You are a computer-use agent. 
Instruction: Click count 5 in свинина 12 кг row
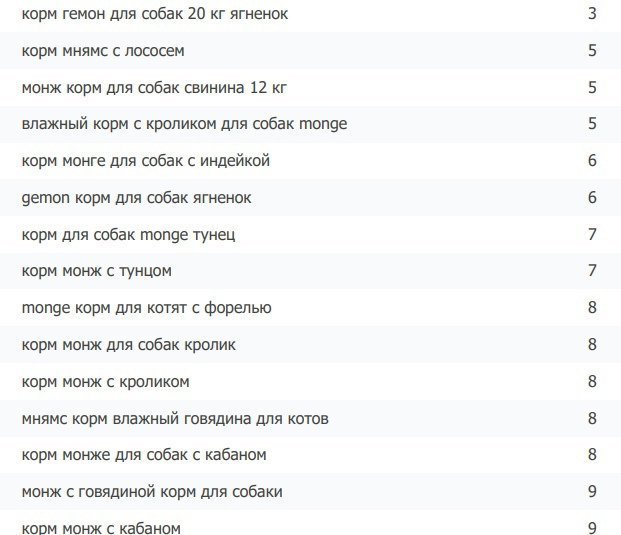click(x=592, y=88)
